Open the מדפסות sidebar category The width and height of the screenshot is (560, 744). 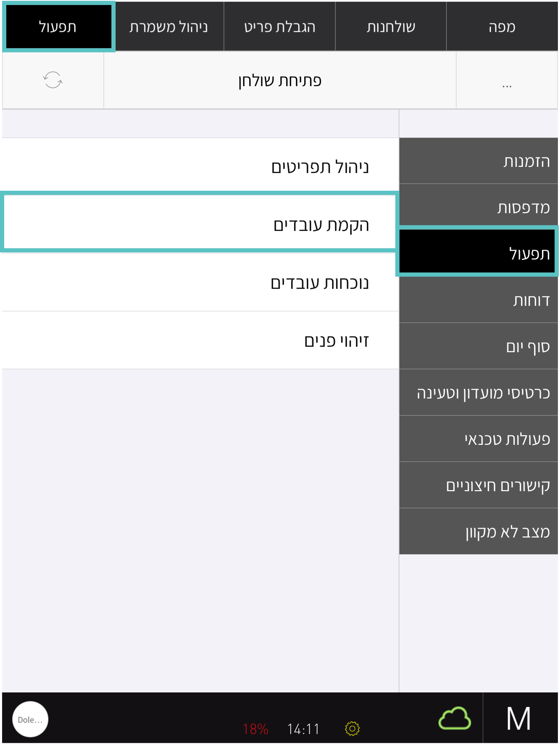479,207
